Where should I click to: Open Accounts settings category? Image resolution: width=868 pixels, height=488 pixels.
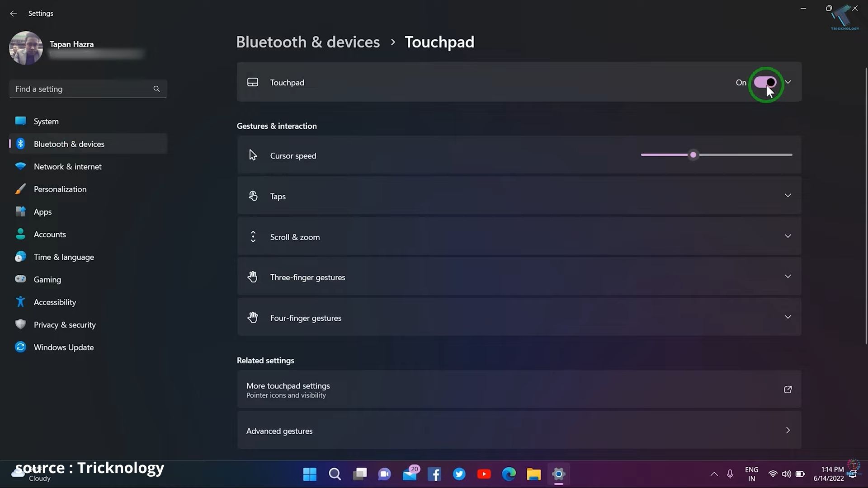point(88,234)
